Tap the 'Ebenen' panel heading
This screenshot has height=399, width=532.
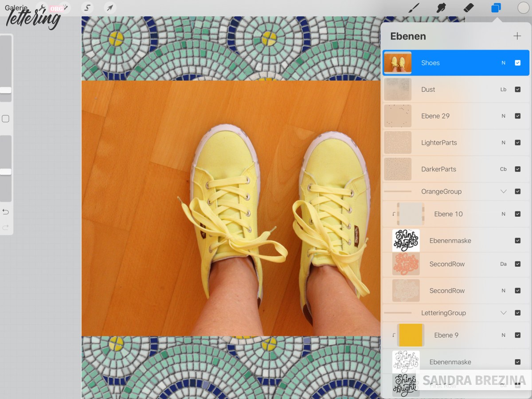tap(408, 36)
